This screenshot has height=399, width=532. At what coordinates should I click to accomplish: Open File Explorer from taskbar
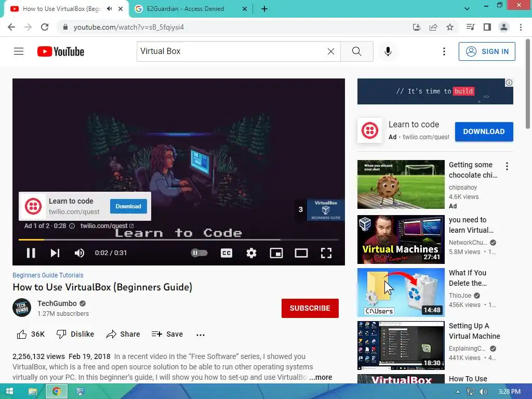click(32, 392)
